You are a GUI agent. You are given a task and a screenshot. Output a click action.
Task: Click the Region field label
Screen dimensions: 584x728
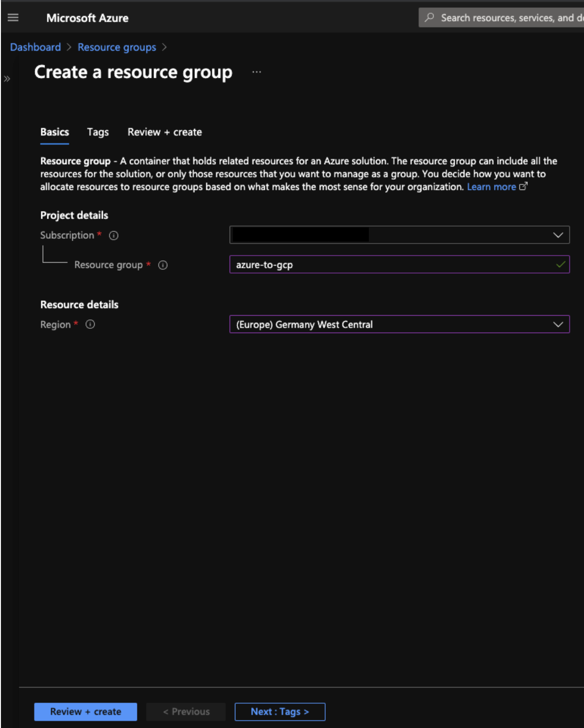(55, 325)
